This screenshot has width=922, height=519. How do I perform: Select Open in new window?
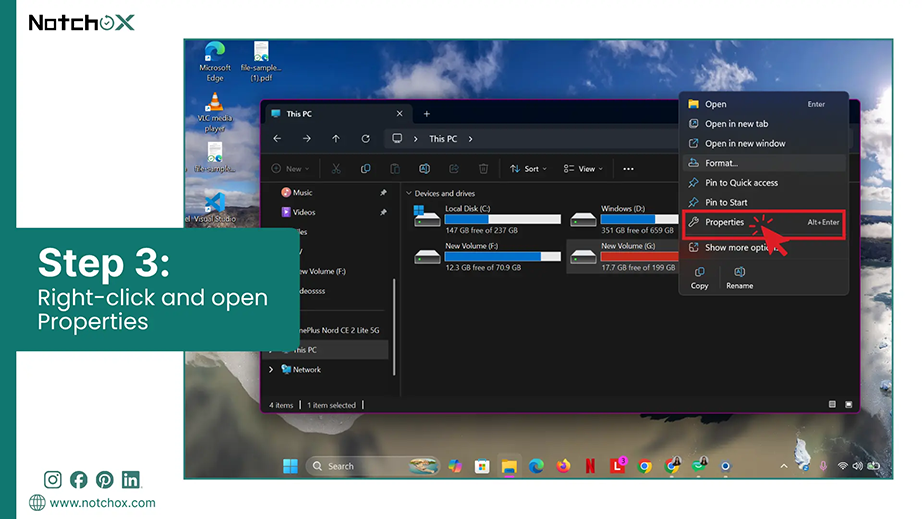coord(764,143)
